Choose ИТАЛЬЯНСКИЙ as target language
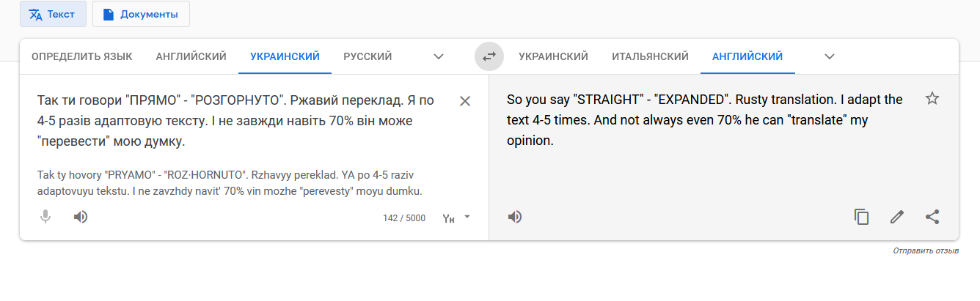Image resolution: width=980 pixels, height=301 pixels. tap(650, 56)
